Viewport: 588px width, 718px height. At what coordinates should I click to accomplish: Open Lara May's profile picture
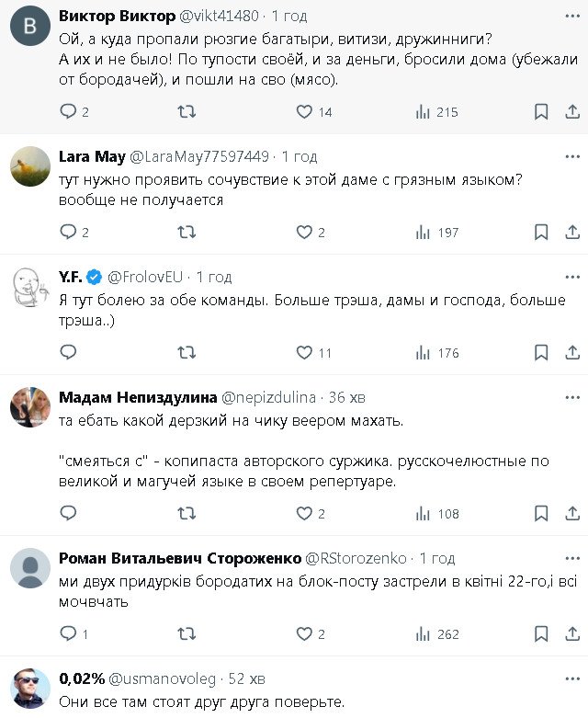coord(30,165)
